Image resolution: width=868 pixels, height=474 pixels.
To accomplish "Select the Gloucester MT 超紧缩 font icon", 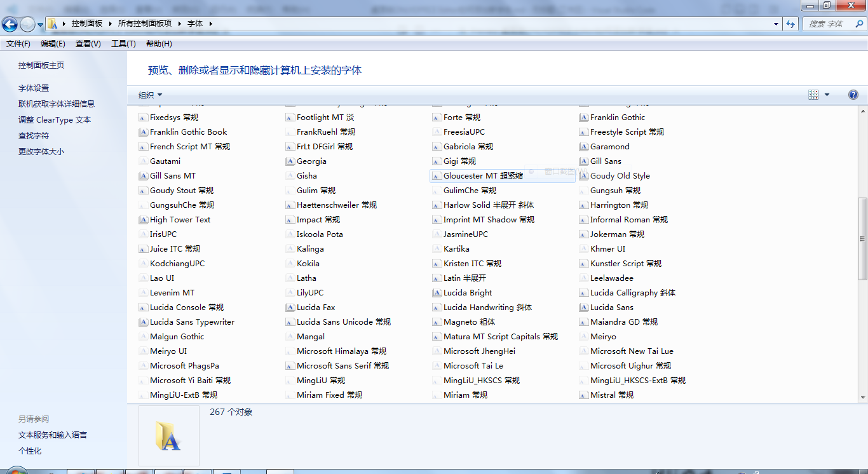I will click(437, 175).
